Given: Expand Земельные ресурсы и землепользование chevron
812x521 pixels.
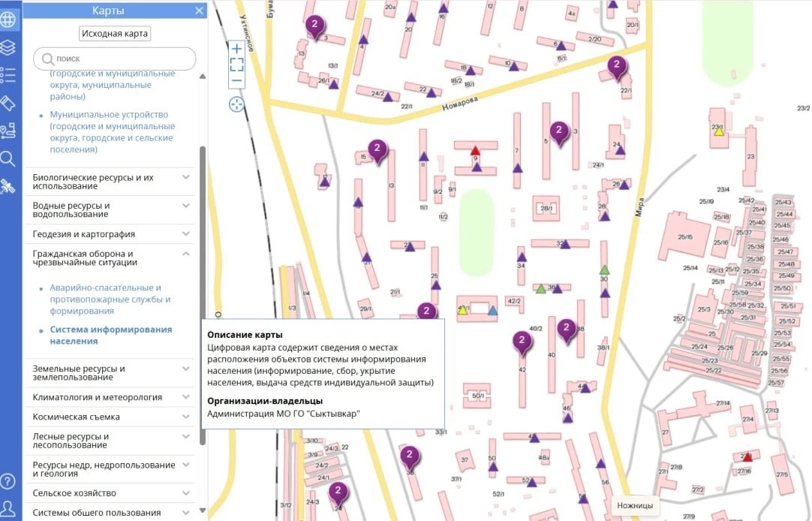Looking at the screenshot, I should [186, 369].
